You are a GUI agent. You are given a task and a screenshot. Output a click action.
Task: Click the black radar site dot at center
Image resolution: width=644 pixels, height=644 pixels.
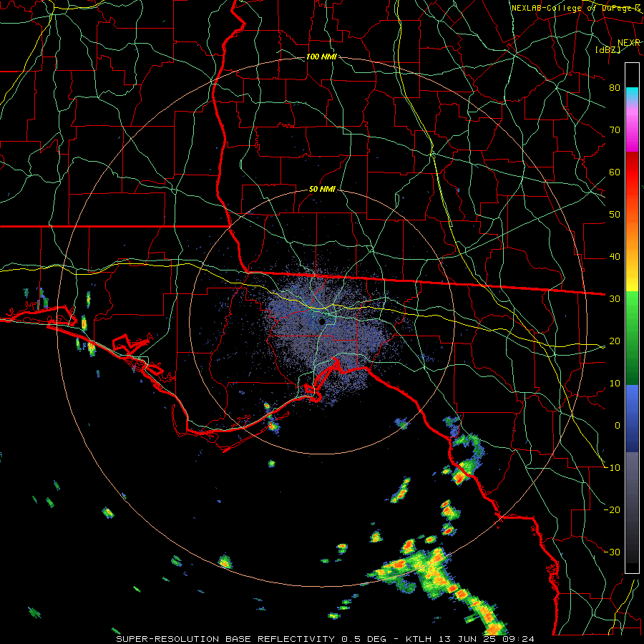322,321
